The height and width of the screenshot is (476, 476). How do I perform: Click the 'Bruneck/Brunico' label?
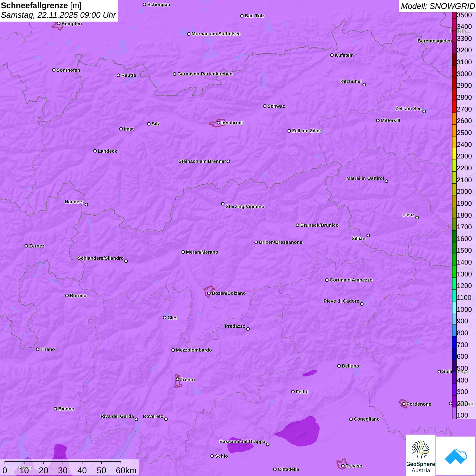point(319,225)
